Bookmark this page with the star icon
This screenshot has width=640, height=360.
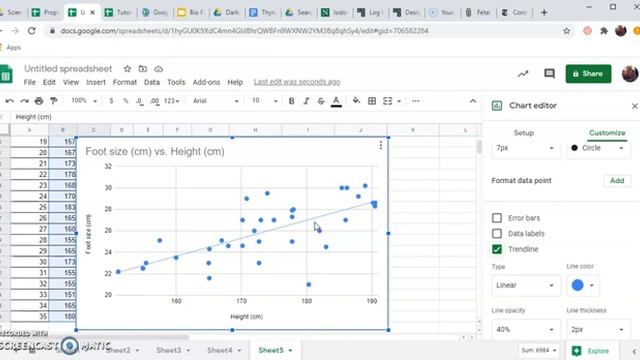[567, 31]
